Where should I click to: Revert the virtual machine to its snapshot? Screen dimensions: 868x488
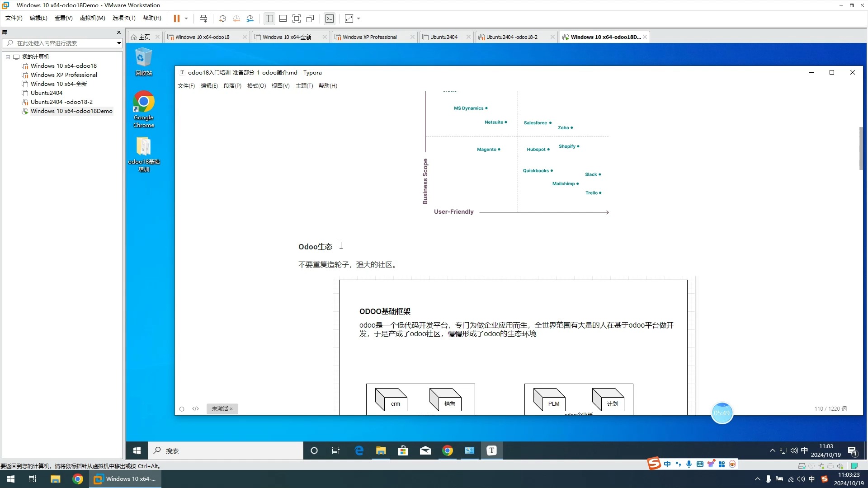pos(236,19)
